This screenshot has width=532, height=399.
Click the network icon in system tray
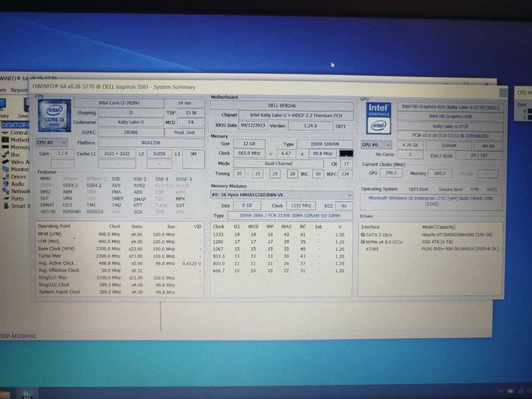click(x=520, y=392)
